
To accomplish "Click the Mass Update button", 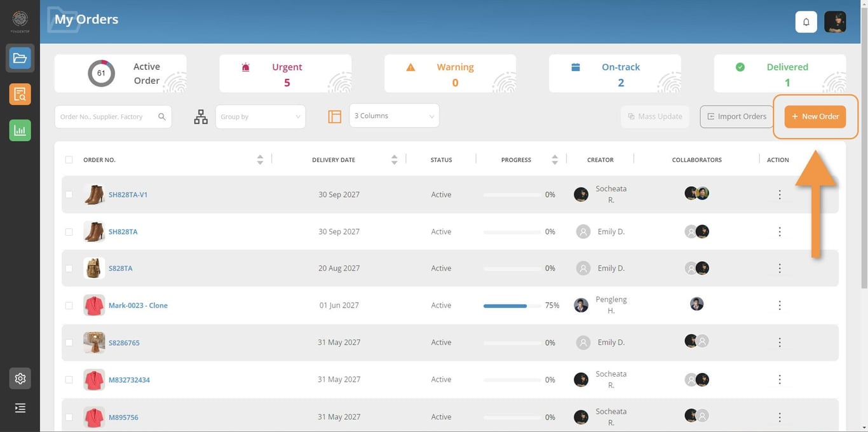I will [x=655, y=117].
